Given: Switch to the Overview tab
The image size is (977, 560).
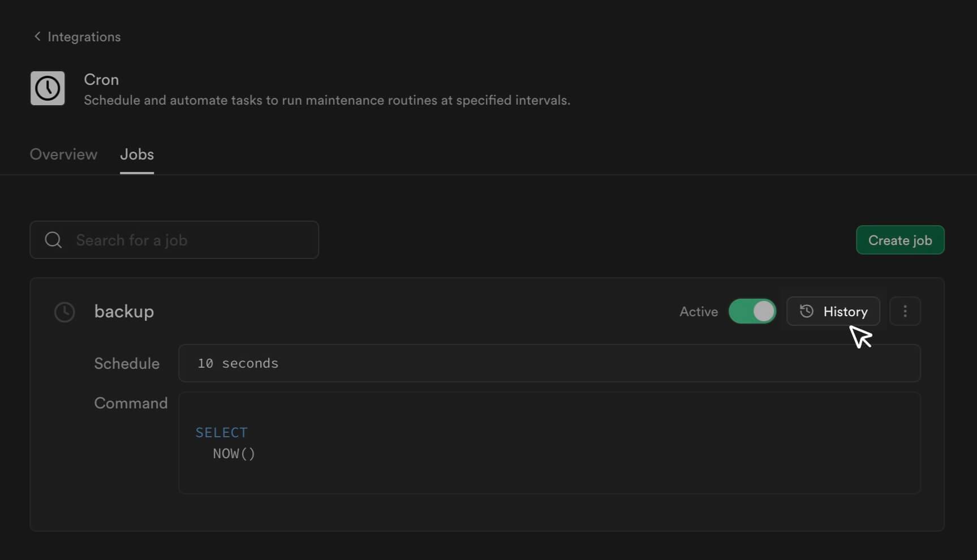Looking at the screenshot, I should 63,154.
